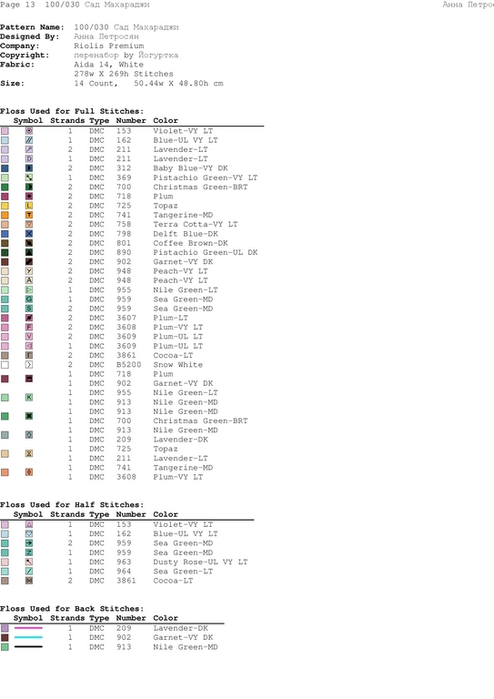The width and height of the screenshot is (494, 699).
Task: Click color swatch for 209 Lavender-DK in Back Stitches
Action: [5, 628]
